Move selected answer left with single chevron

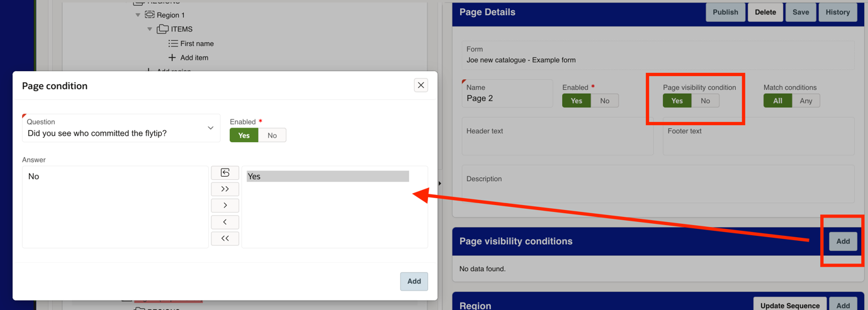(225, 222)
